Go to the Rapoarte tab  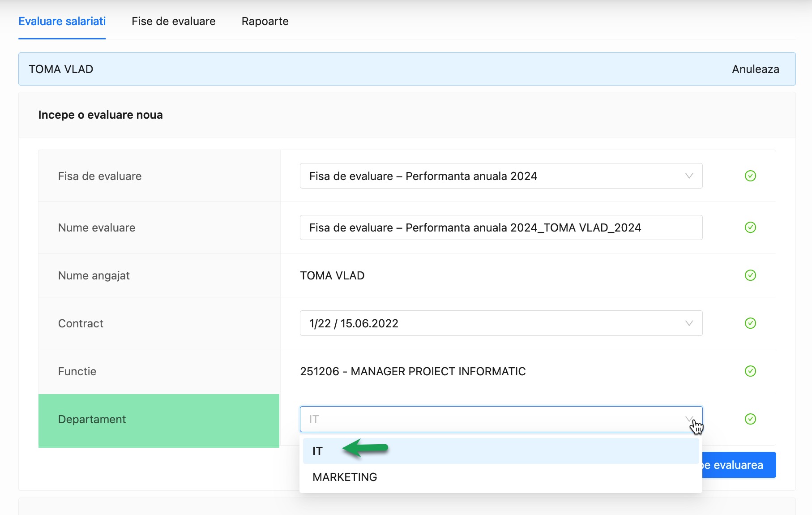(265, 21)
